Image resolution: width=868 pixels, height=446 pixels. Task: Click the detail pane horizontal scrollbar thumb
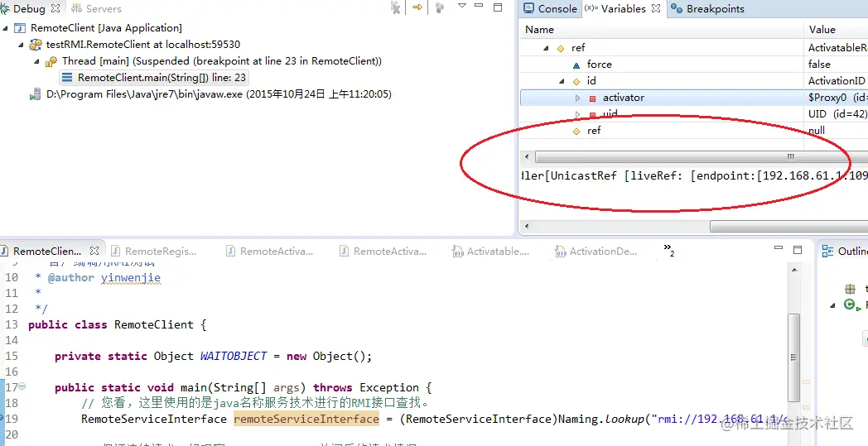[x=788, y=227]
